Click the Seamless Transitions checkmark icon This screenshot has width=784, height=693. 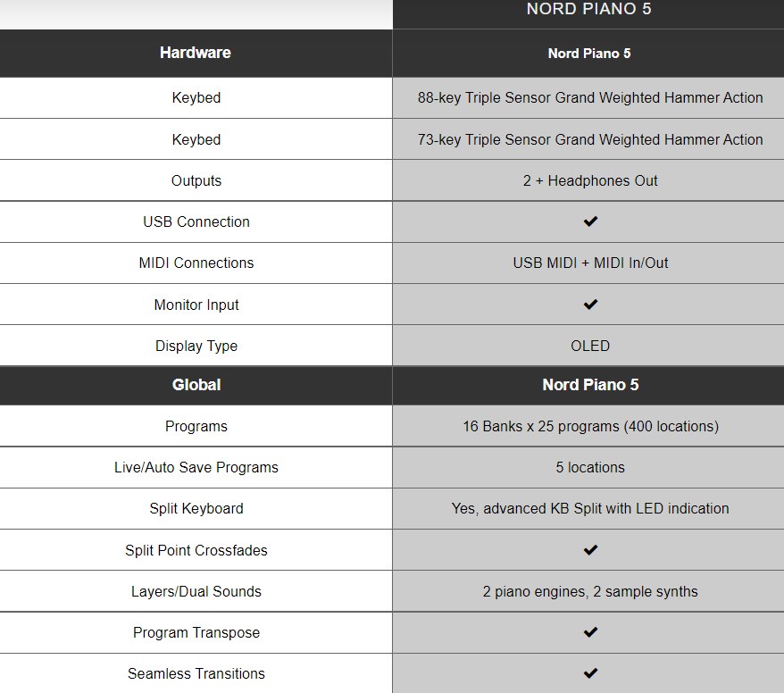point(590,673)
